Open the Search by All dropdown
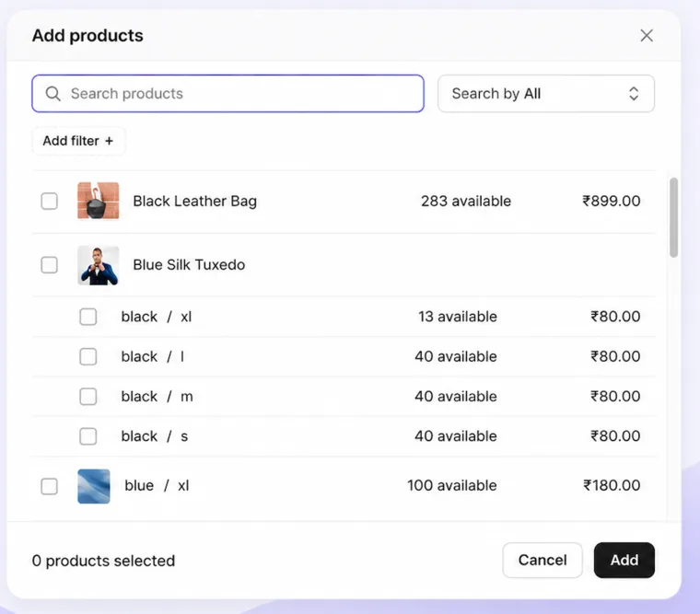 (x=546, y=93)
